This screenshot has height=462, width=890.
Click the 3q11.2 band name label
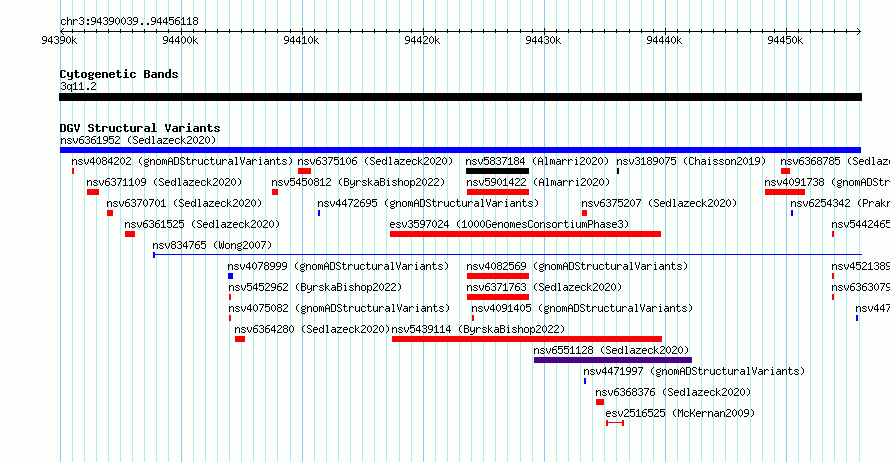point(78,86)
